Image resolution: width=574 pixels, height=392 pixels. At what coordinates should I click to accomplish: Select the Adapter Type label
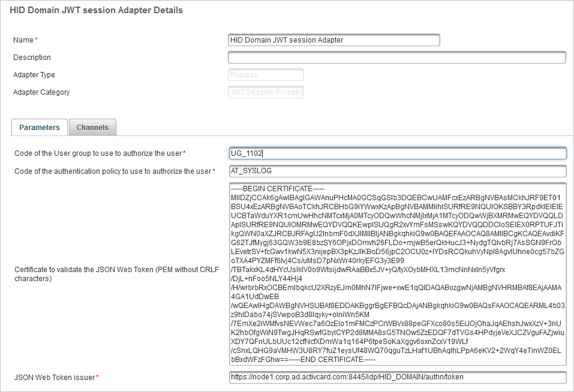34,74
